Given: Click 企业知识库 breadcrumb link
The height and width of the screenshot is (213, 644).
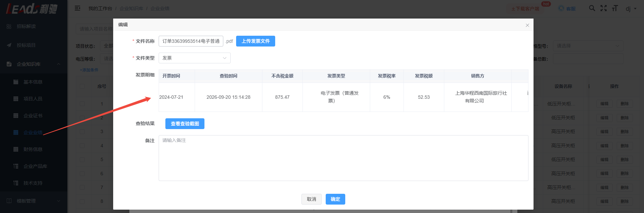Looking at the screenshot, I should coord(131,8).
